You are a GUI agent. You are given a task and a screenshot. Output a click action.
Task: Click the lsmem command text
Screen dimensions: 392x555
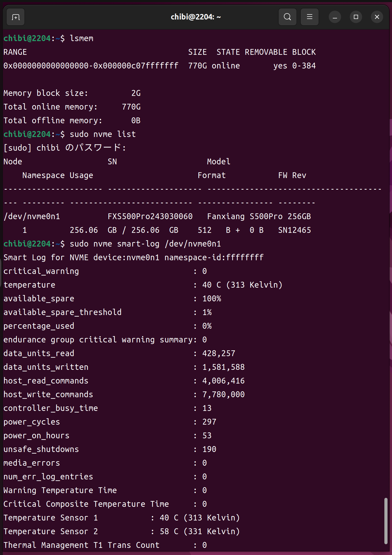[82, 38]
